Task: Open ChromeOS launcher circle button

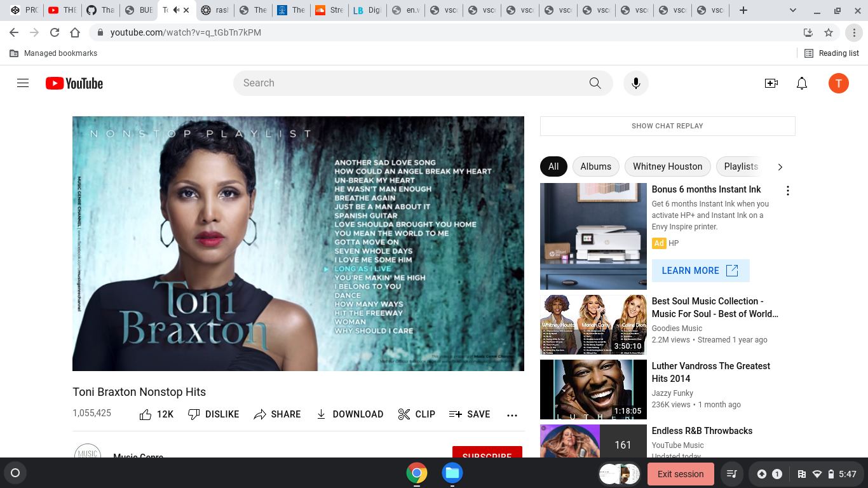Action: (15, 473)
